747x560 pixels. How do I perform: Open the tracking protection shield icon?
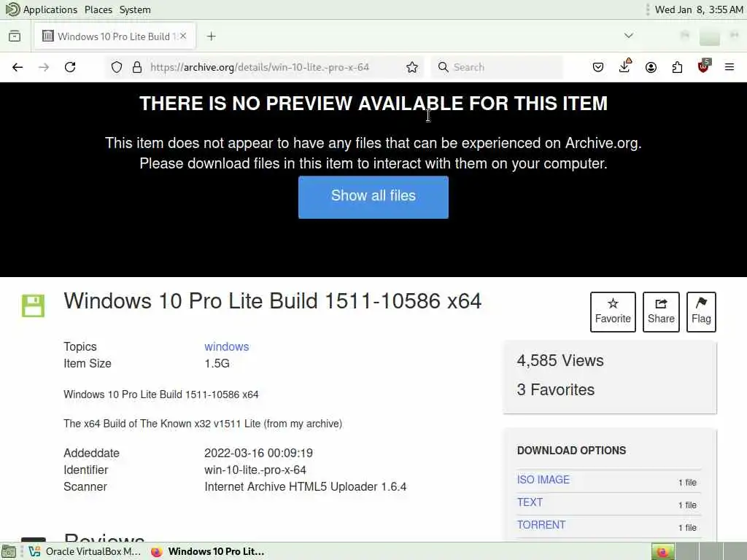coord(117,67)
